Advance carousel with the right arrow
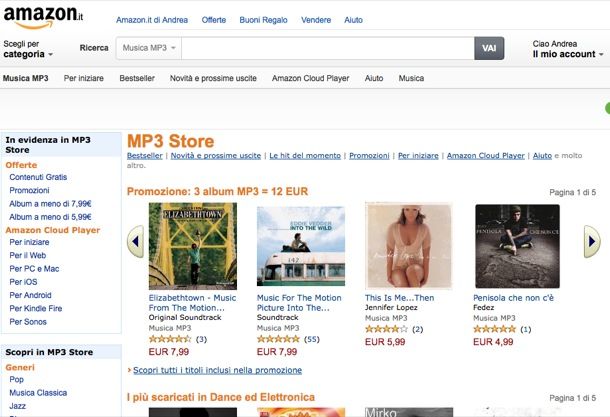Image resolution: width=610 pixels, height=417 pixels. [592, 242]
